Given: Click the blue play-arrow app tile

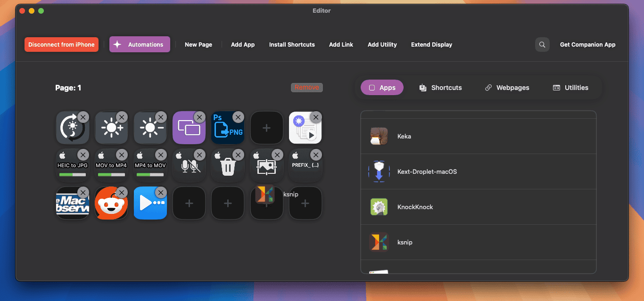Looking at the screenshot, I should pyautogui.click(x=150, y=203).
